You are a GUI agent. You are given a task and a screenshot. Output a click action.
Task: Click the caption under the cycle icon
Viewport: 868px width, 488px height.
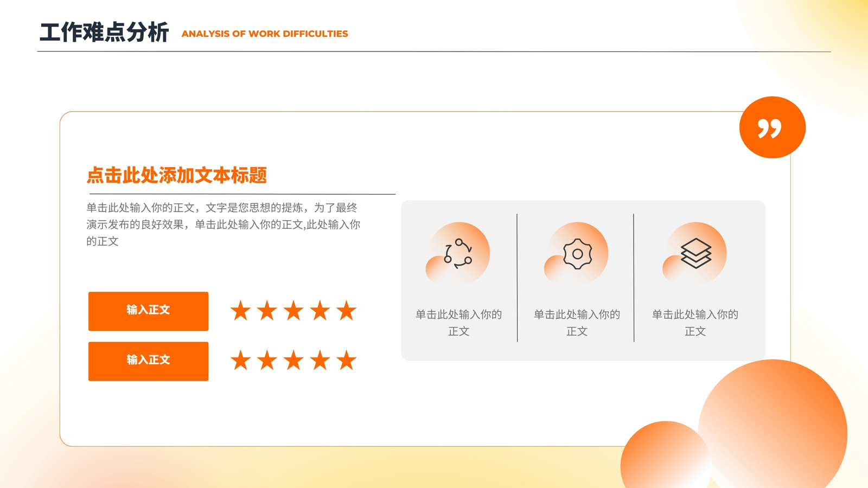pos(458,323)
